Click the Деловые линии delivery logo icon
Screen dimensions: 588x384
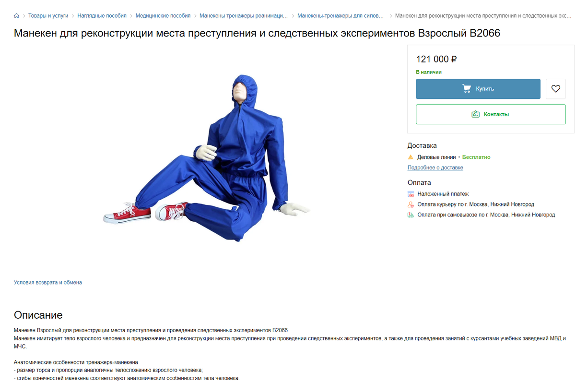point(411,157)
